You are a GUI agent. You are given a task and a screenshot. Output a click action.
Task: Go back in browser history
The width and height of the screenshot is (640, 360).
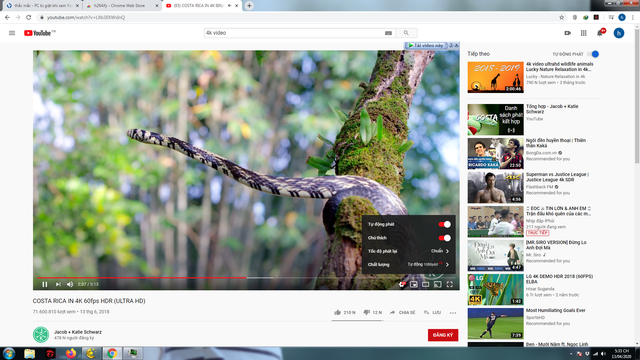click(7, 17)
